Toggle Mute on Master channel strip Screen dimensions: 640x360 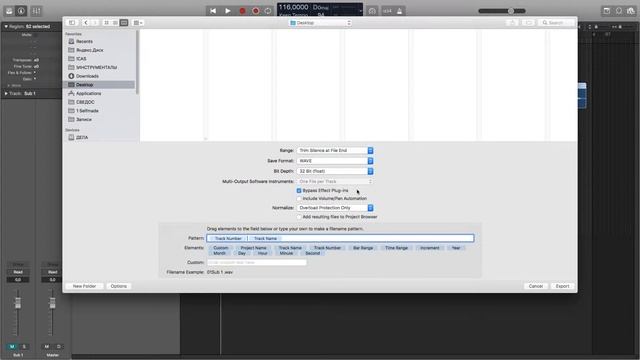[x=47, y=347]
